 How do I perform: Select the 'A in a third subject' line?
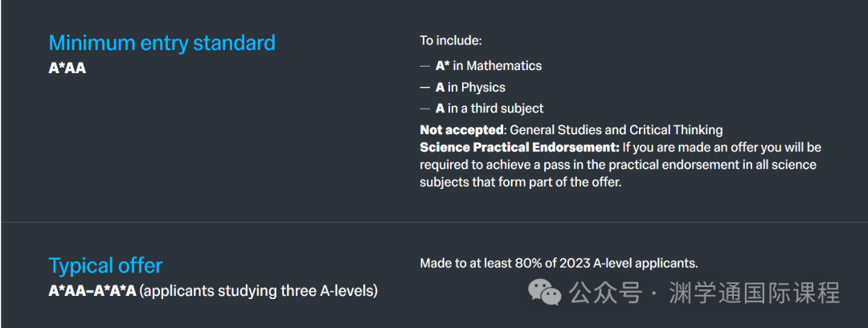[x=489, y=109]
